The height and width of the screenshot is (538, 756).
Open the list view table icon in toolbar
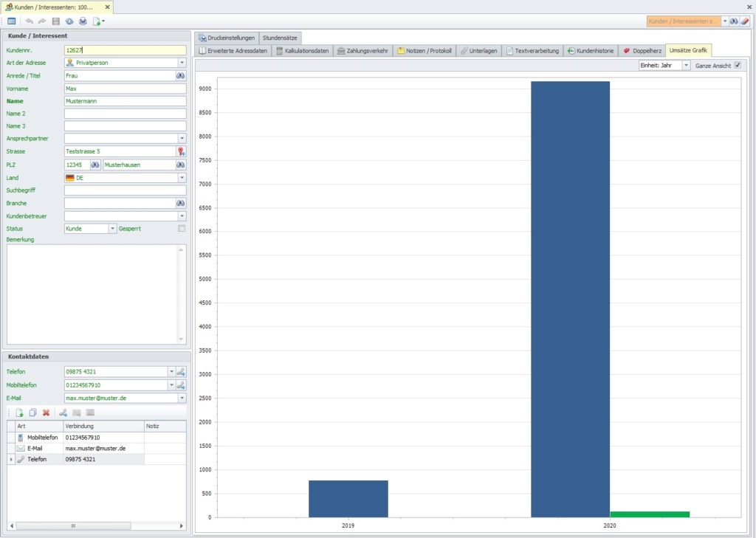(12, 21)
